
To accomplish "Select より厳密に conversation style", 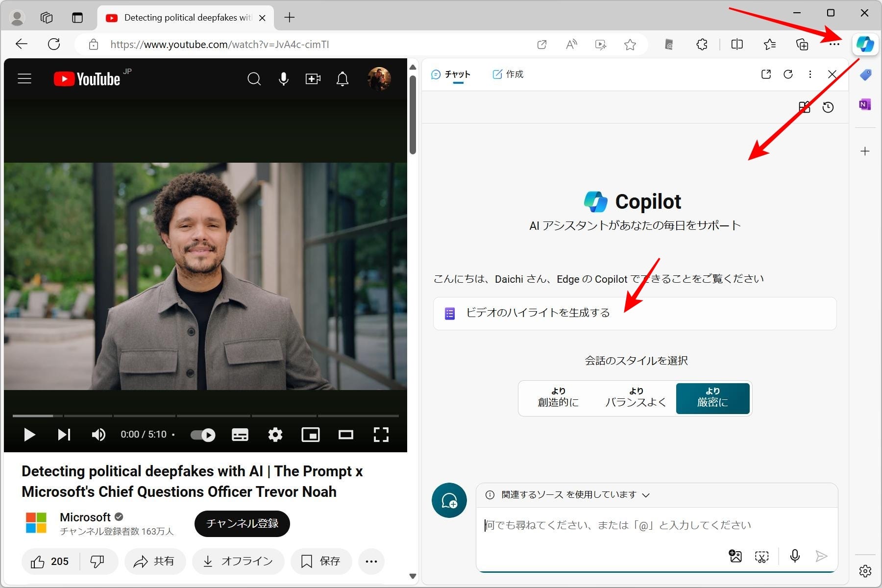I will click(x=712, y=398).
